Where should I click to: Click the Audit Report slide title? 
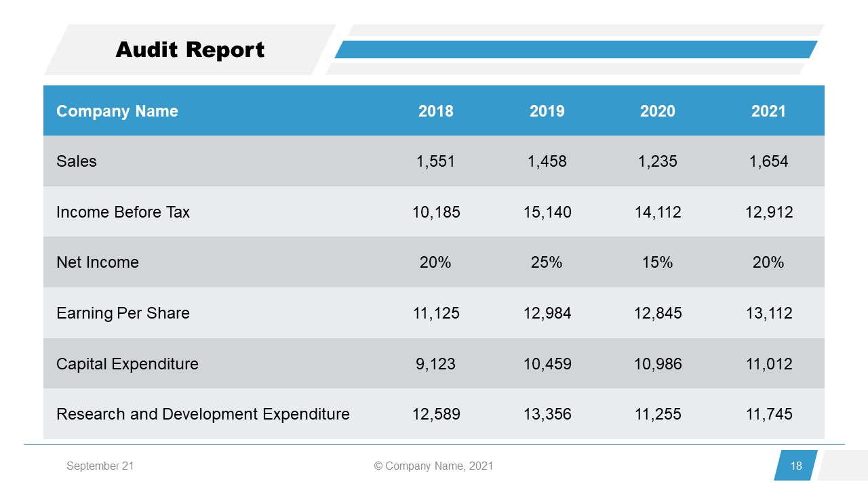point(190,50)
